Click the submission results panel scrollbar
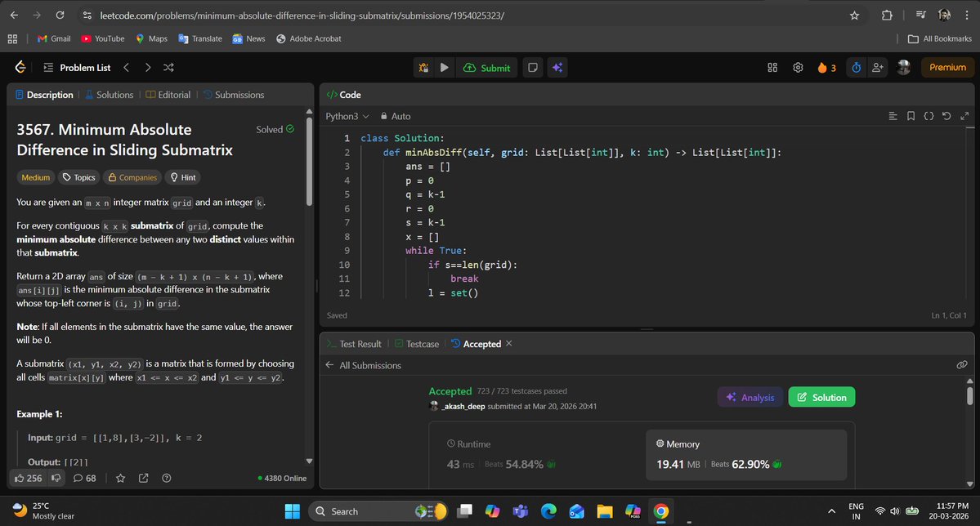Image resolution: width=980 pixels, height=526 pixels. [970, 395]
